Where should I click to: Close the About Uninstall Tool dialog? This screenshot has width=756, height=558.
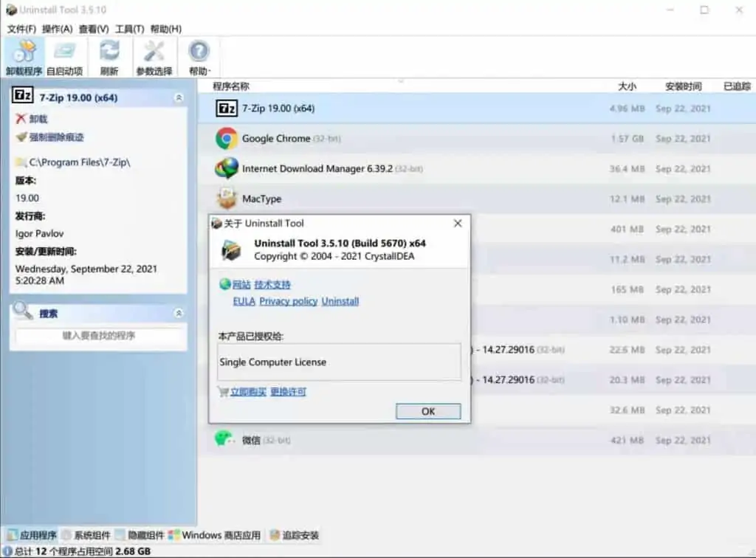[458, 223]
